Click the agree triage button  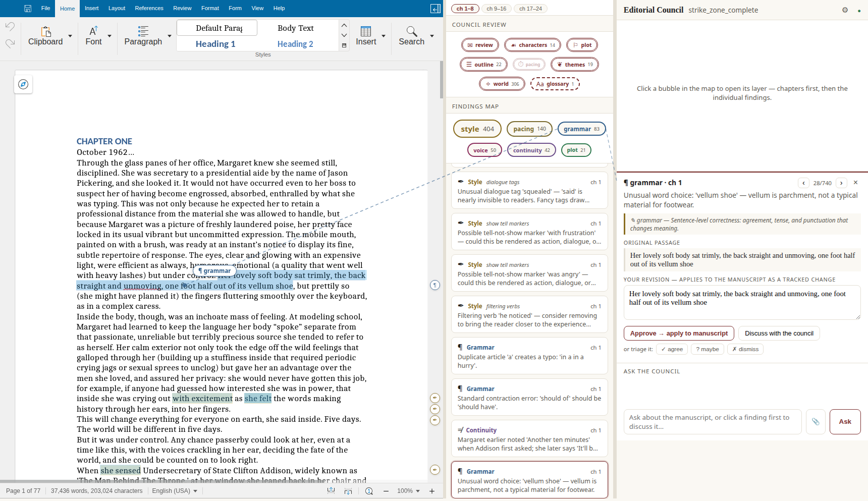click(x=672, y=349)
